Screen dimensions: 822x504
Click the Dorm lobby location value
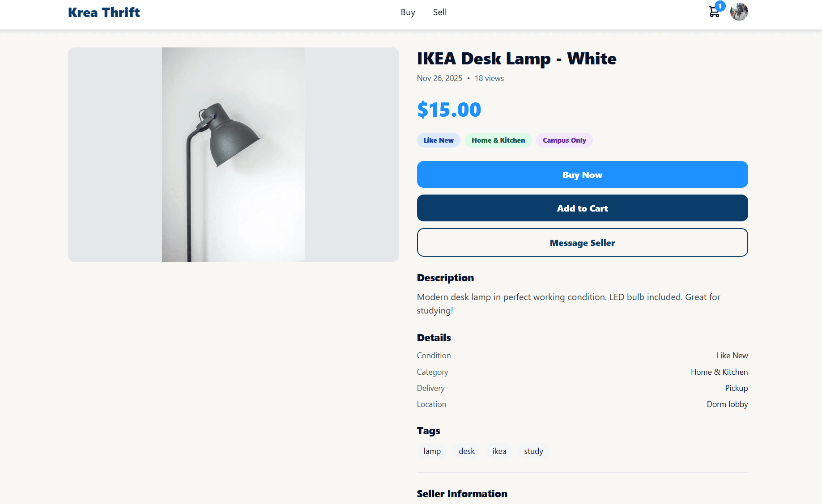727,404
